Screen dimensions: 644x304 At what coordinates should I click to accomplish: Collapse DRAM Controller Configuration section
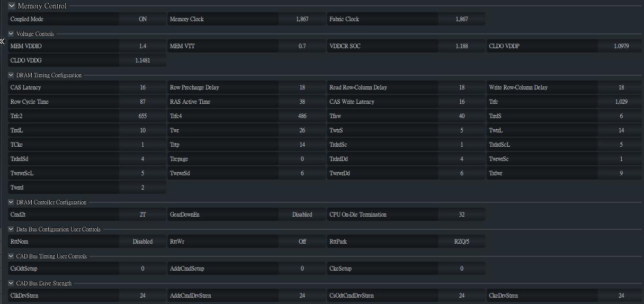(11, 202)
